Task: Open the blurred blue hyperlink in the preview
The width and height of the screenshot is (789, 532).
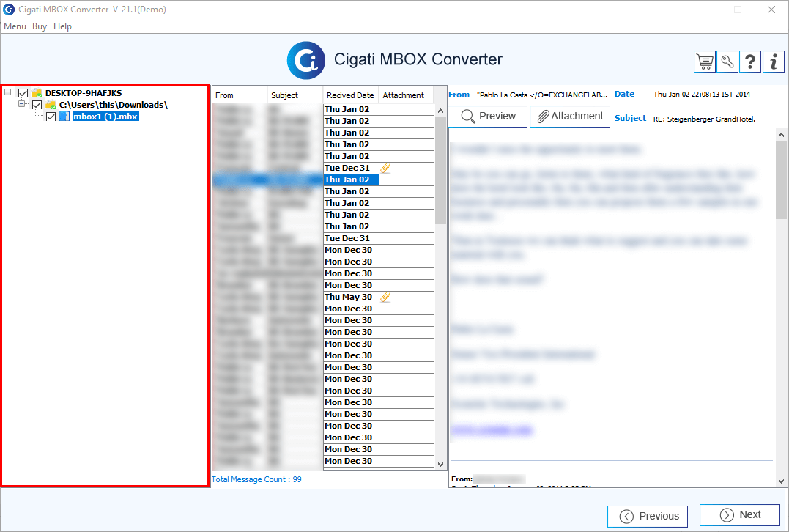Action: click(x=491, y=429)
